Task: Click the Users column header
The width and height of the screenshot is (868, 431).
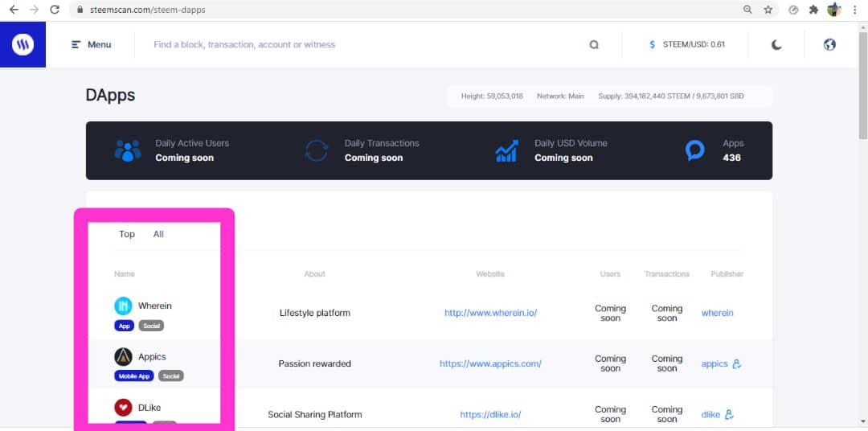Action: click(x=610, y=273)
